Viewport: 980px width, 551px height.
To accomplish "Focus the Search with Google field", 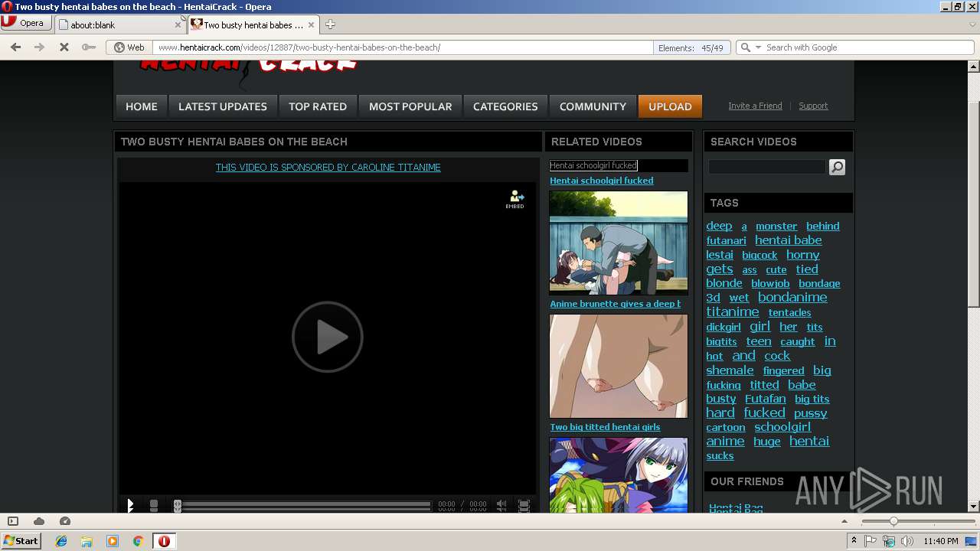I will pos(869,47).
